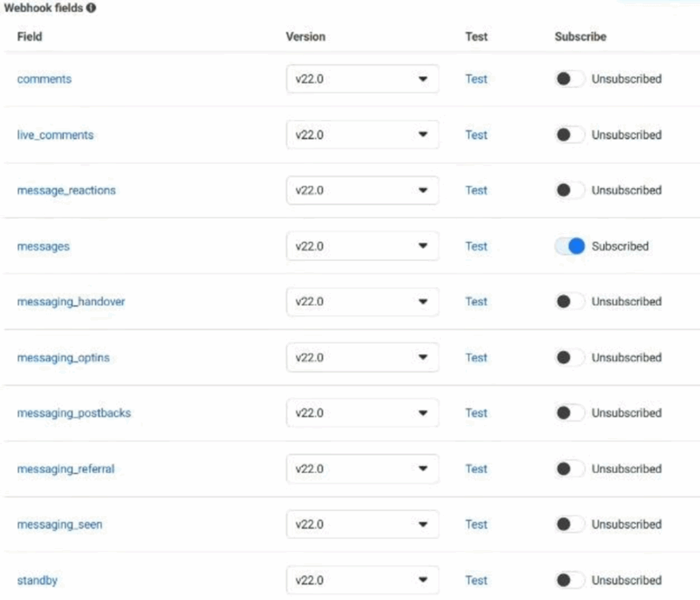This screenshot has width=700, height=600.
Task: Enable messaging_optins subscription toggle
Action: coord(569,358)
